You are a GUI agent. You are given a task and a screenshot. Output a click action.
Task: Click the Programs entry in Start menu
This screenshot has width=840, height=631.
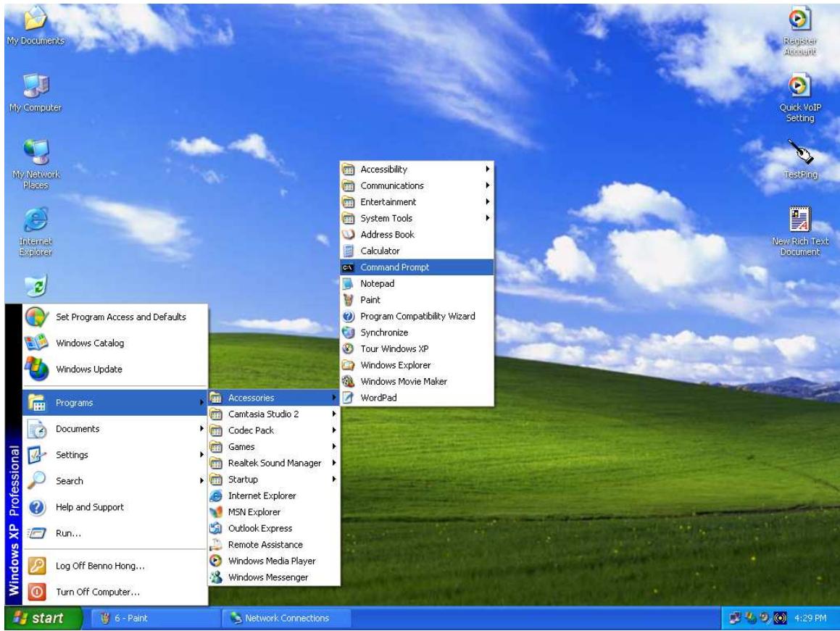[x=115, y=403]
